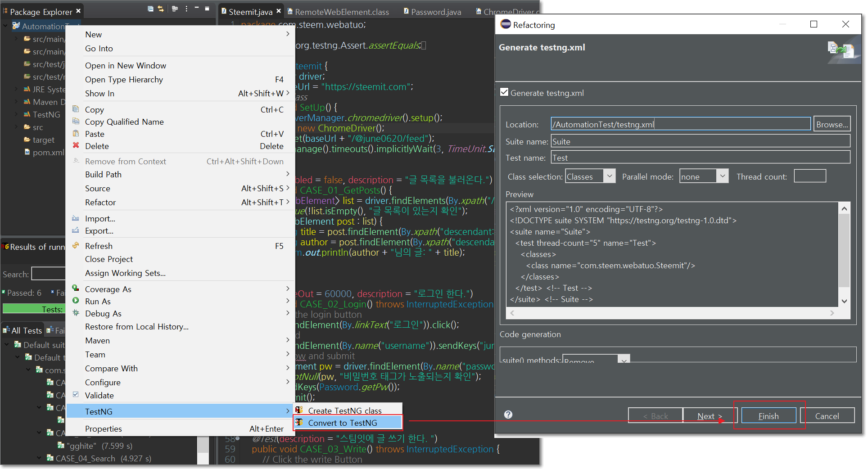The width and height of the screenshot is (868, 469).
Task: Click the AutomationTest project icon
Action: [x=16, y=26]
